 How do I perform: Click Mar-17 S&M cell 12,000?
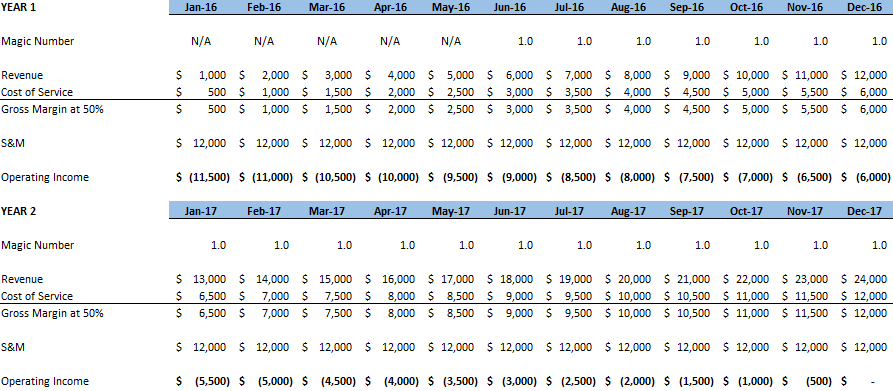(x=335, y=348)
